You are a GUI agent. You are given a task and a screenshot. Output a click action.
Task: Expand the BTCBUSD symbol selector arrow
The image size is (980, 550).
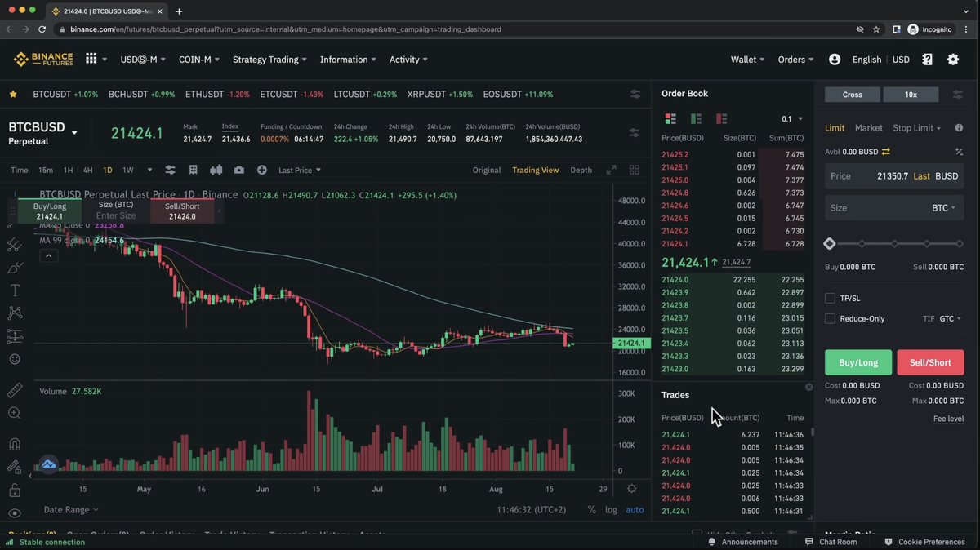[74, 133]
